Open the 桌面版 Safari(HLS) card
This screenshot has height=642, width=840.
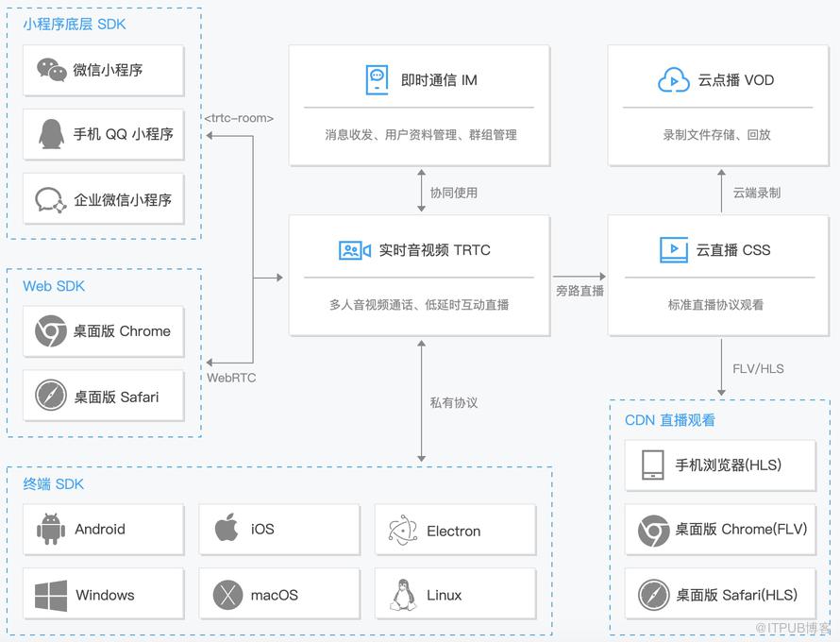tap(720, 594)
